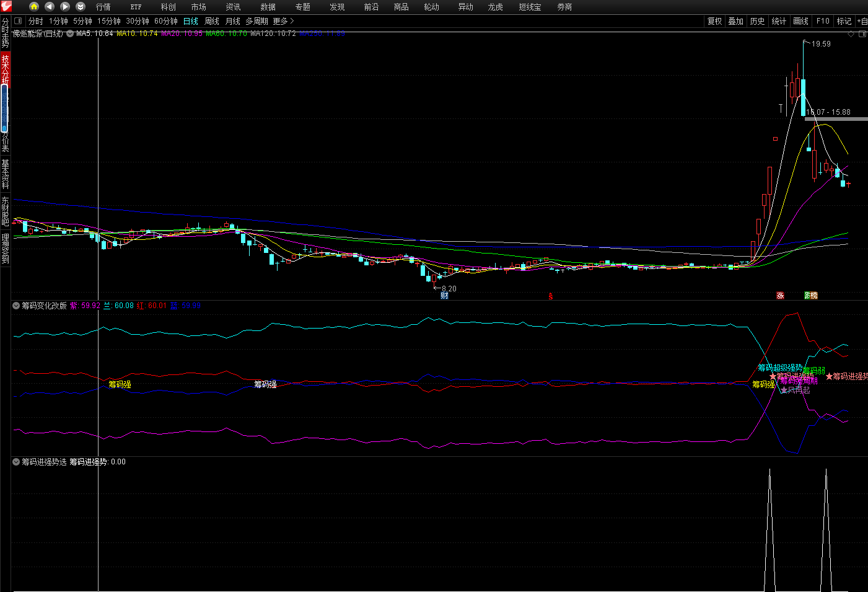Open the 分价表 sidebar tab
This screenshot has width=868, height=592.
coord(6,141)
